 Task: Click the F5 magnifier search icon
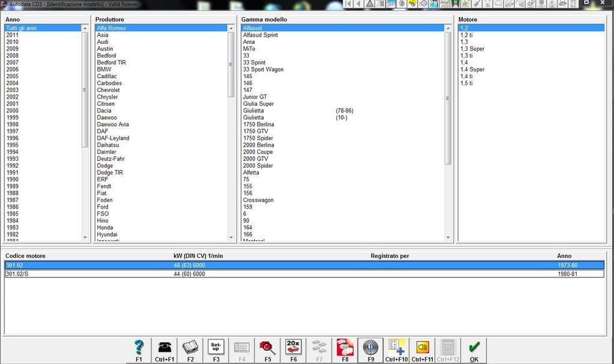click(268, 350)
